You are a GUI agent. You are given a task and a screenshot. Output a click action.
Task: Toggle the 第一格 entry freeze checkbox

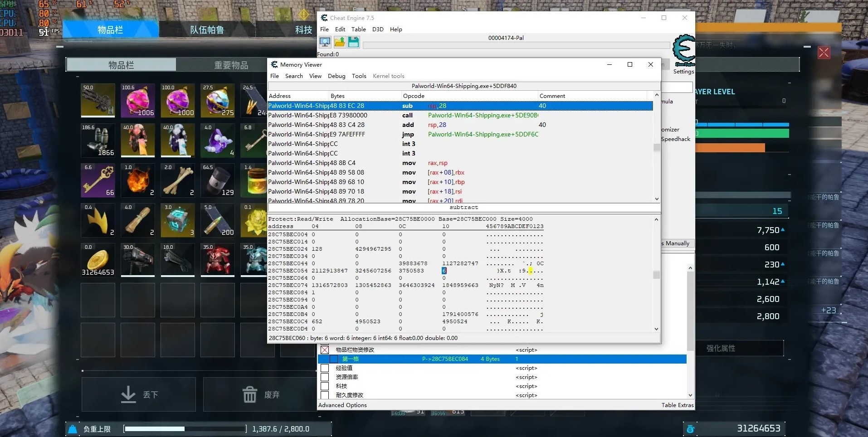click(x=334, y=359)
